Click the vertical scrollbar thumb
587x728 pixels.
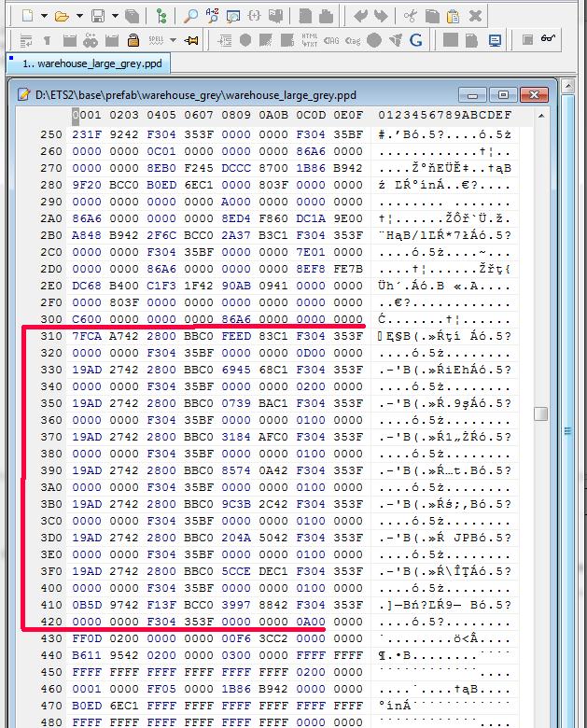pyautogui.click(x=540, y=413)
